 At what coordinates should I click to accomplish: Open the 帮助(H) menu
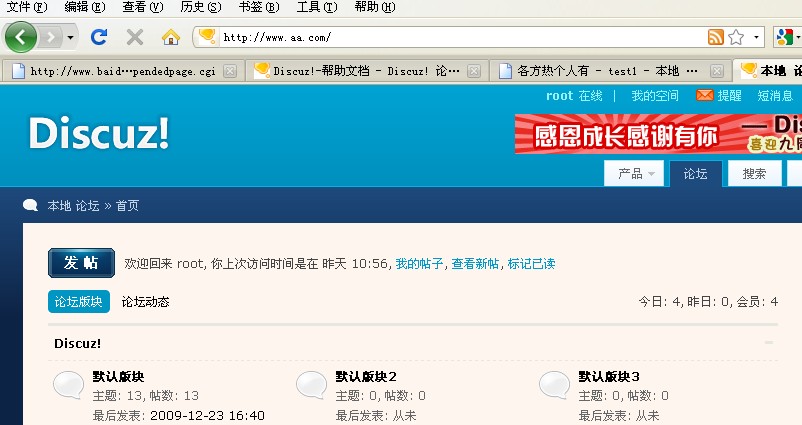(x=375, y=7)
